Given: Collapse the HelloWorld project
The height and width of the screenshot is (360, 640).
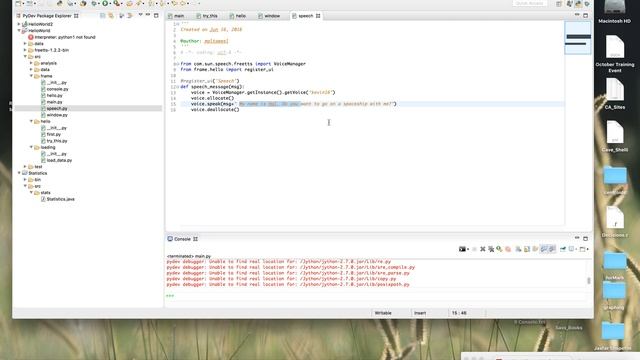Looking at the screenshot, I should 19,31.
